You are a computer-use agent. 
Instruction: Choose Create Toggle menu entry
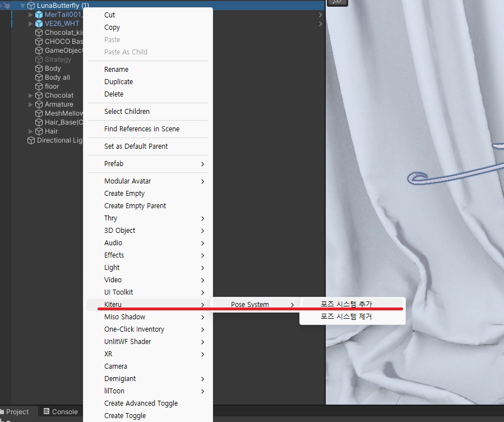pos(148,416)
